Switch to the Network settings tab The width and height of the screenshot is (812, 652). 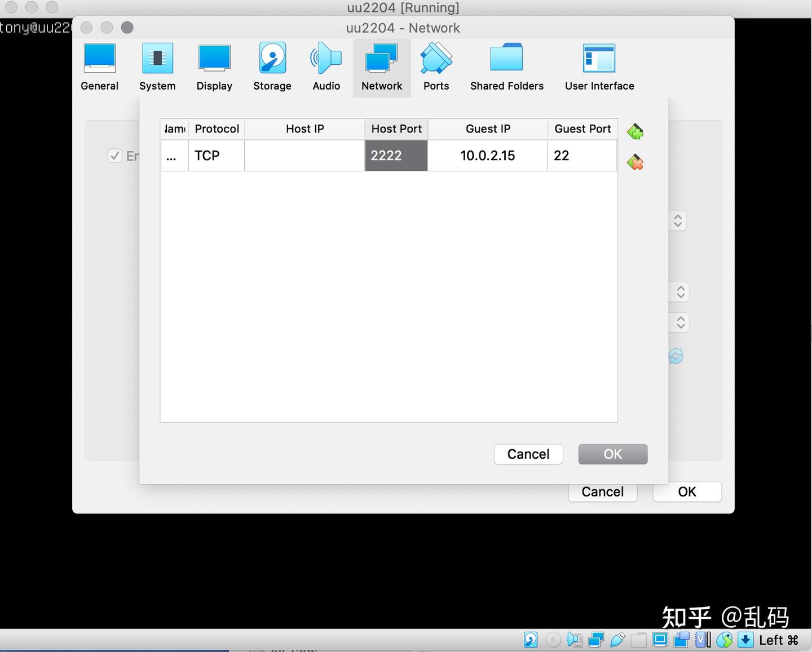(382, 66)
